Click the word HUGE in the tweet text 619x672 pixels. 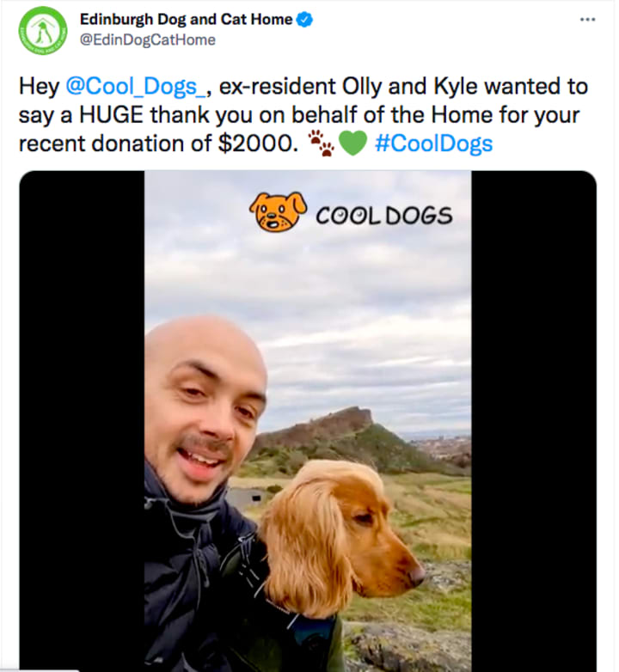(x=112, y=115)
